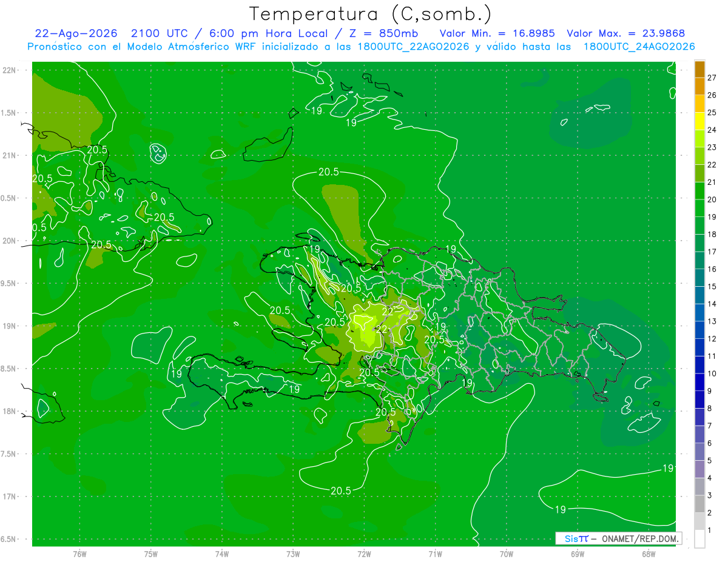Click the "8.5N" latitude axis label
The width and height of the screenshot is (728, 562).
[9, 369]
